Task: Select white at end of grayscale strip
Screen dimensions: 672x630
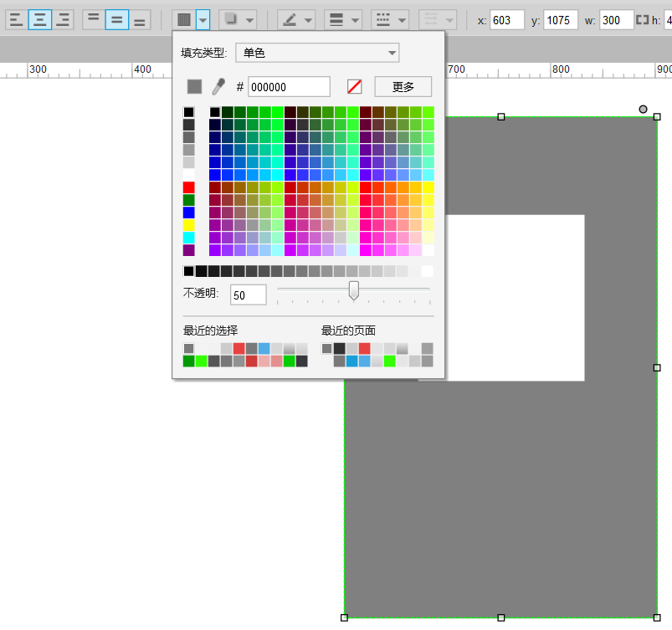Action: 428,271
